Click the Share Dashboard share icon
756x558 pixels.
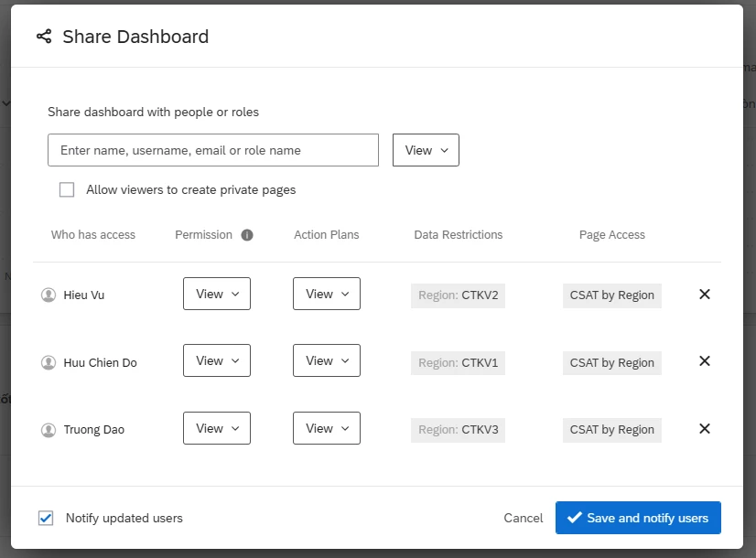pyautogui.click(x=44, y=37)
